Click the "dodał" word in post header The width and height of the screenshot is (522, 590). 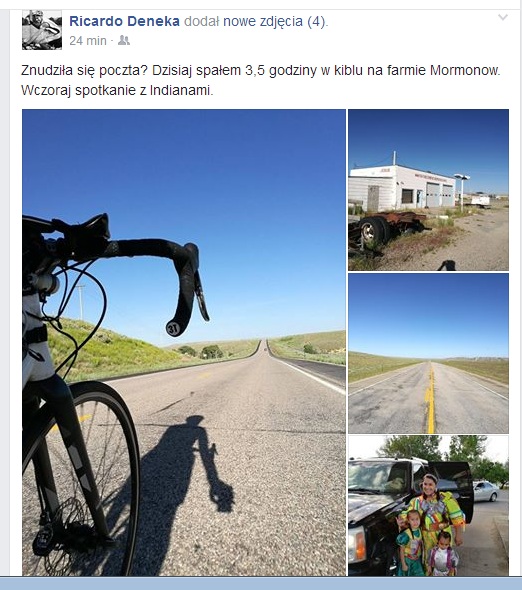(201, 21)
